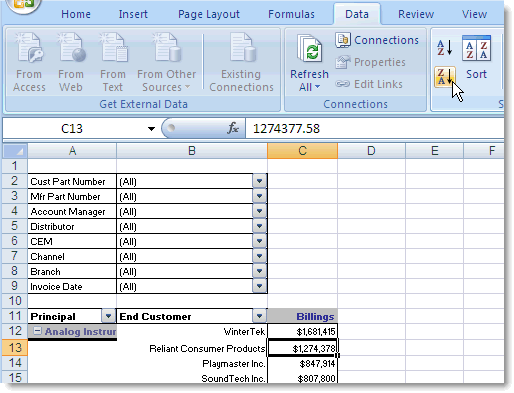514x393 pixels.
Task: Open Invoice Date filter dropdown
Action: click(x=259, y=286)
